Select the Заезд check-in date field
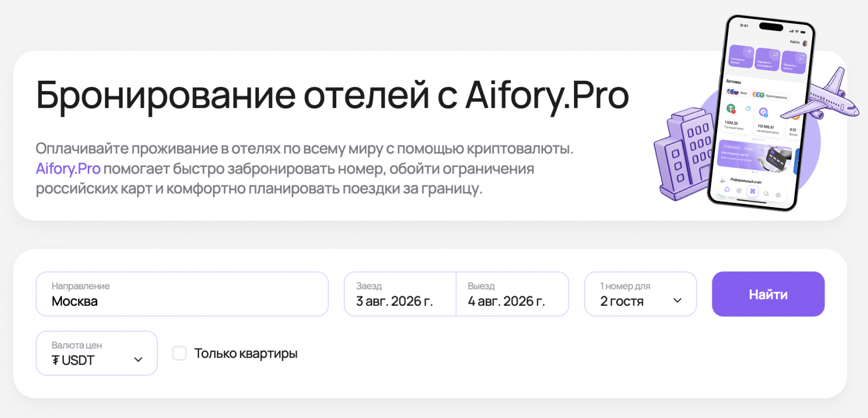The width and height of the screenshot is (868, 418). tap(400, 294)
